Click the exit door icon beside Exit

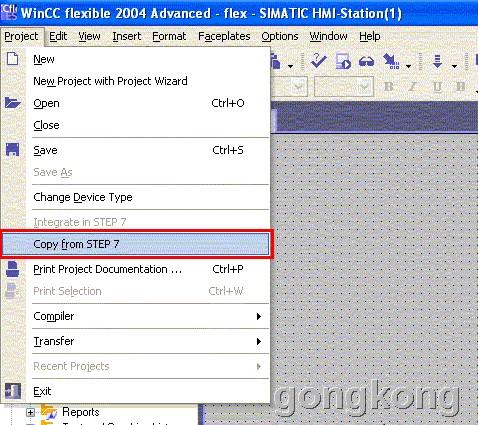pyautogui.click(x=13, y=391)
